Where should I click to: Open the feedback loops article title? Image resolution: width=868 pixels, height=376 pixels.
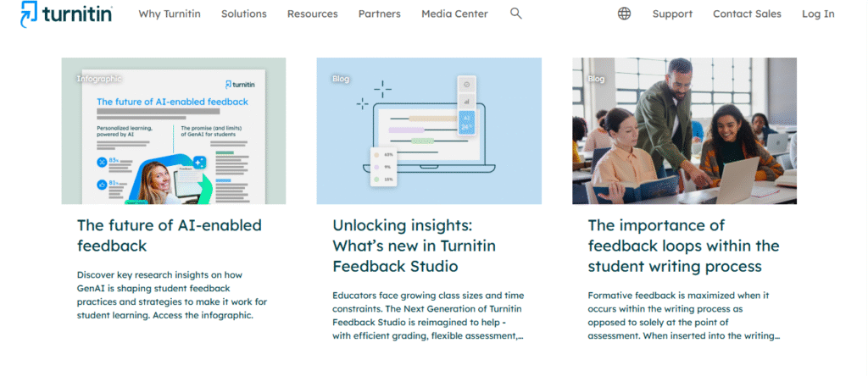click(x=683, y=246)
